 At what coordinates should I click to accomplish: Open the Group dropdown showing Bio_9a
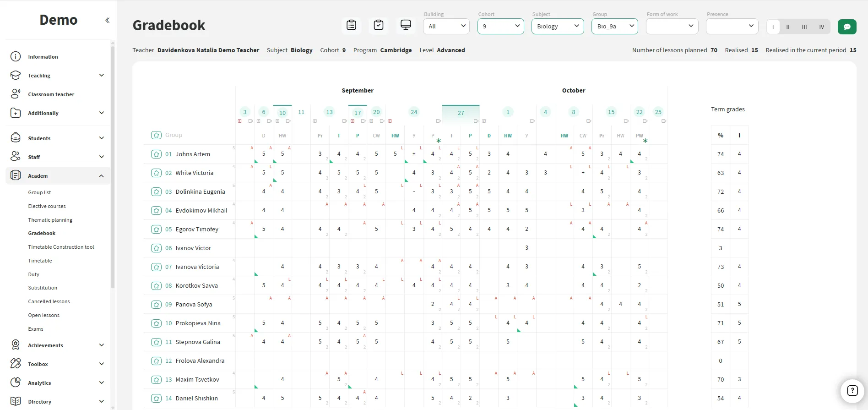[x=614, y=26]
